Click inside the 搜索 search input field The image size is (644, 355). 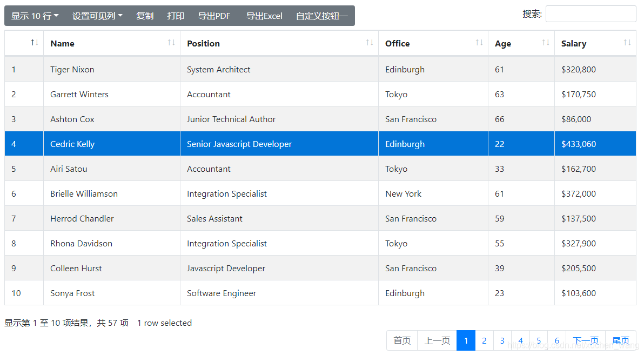coord(591,14)
